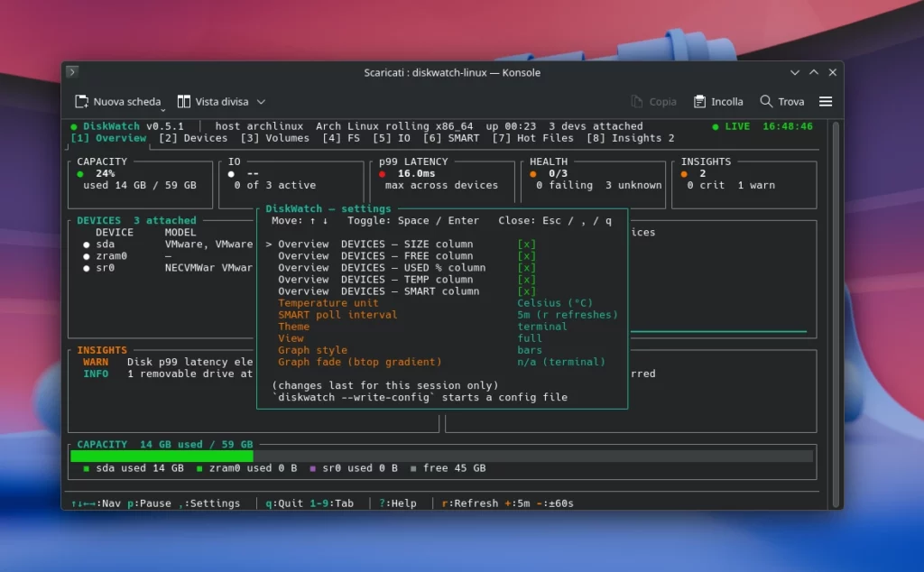
Task: Open the Trova search magnifier
Action: click(766, 101)
